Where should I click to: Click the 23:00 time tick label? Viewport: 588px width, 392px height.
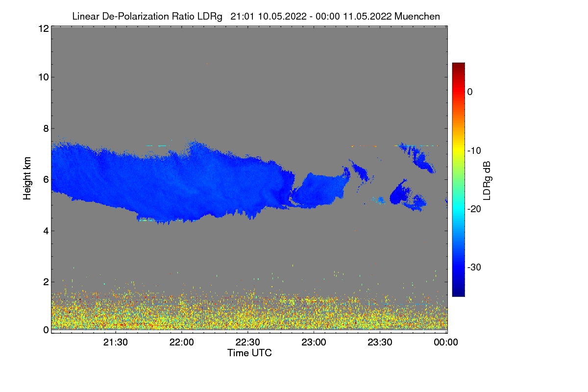[x=314, y=343]
